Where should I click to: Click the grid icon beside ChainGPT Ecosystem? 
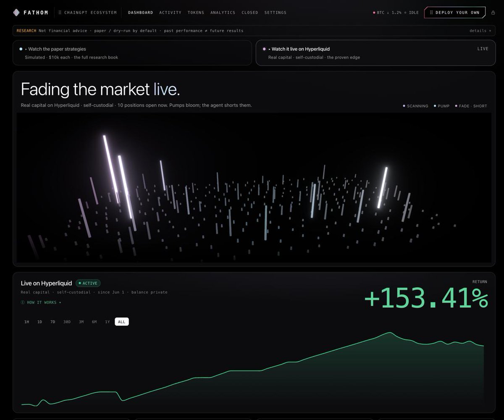point(60,13)
